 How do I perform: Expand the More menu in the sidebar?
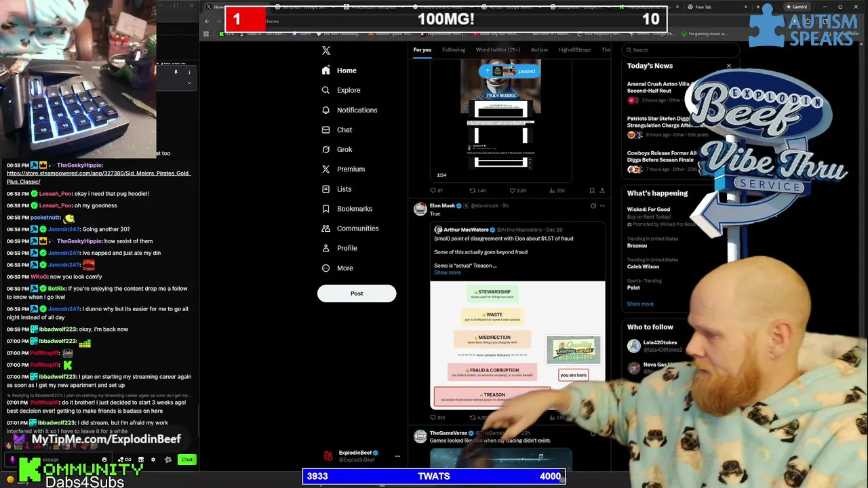pos(338,268)
